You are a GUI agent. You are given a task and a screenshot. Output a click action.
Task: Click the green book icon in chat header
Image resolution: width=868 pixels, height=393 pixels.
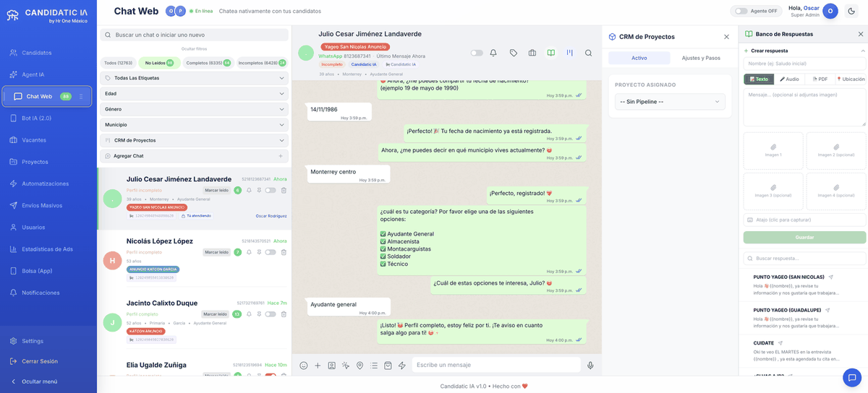pyautogui.click(x=551, y=53)
